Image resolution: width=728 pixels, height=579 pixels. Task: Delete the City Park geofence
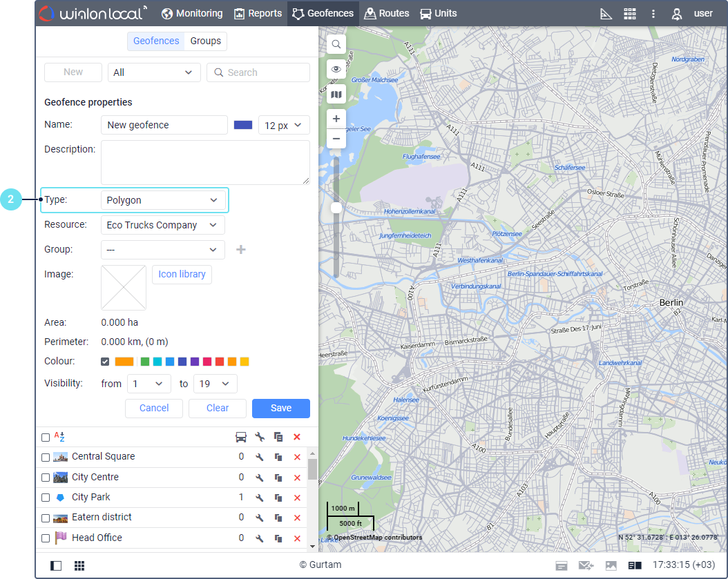297,498
